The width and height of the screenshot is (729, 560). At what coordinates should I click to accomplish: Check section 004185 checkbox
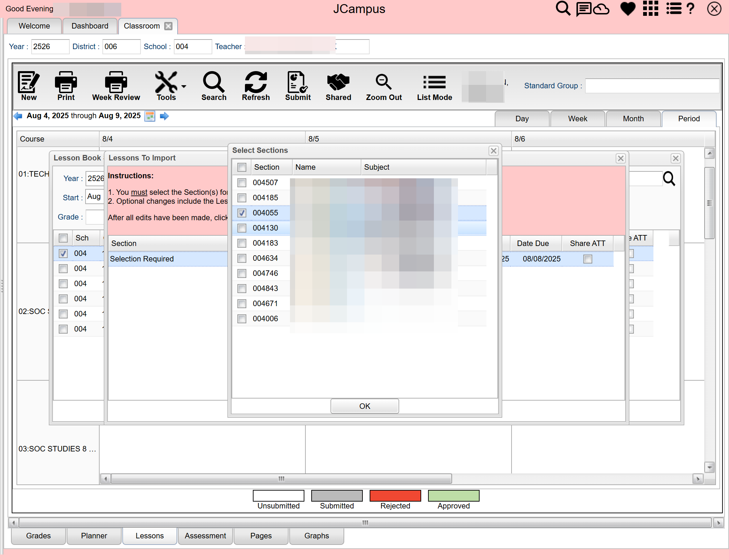[x=242, y=198]
